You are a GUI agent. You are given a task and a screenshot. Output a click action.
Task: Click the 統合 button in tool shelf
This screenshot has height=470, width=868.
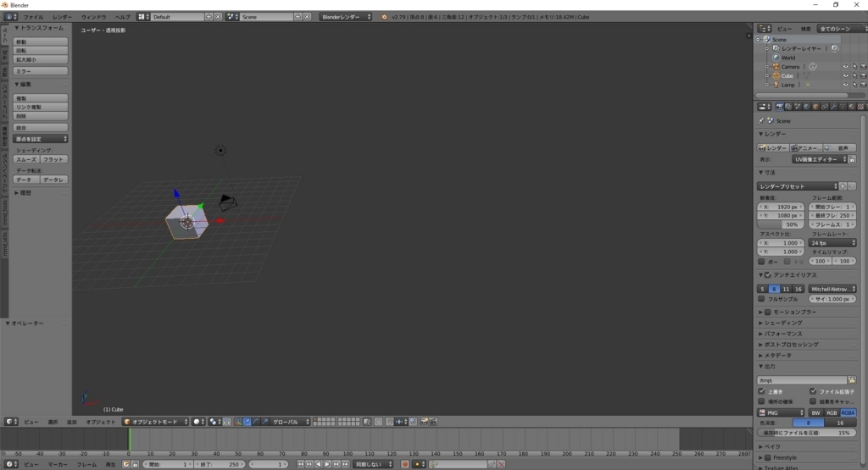[41, 128]
